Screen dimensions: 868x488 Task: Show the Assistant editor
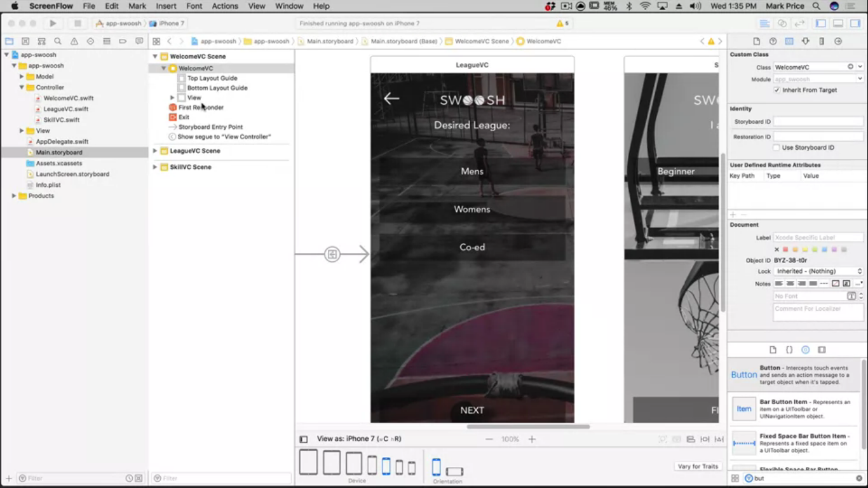coord(782,24)
